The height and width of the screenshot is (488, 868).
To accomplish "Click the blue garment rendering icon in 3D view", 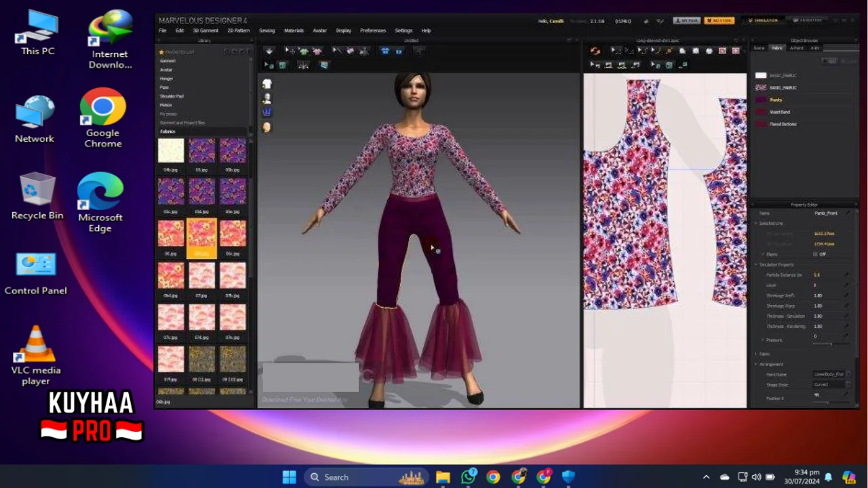I will coord(267,113).
